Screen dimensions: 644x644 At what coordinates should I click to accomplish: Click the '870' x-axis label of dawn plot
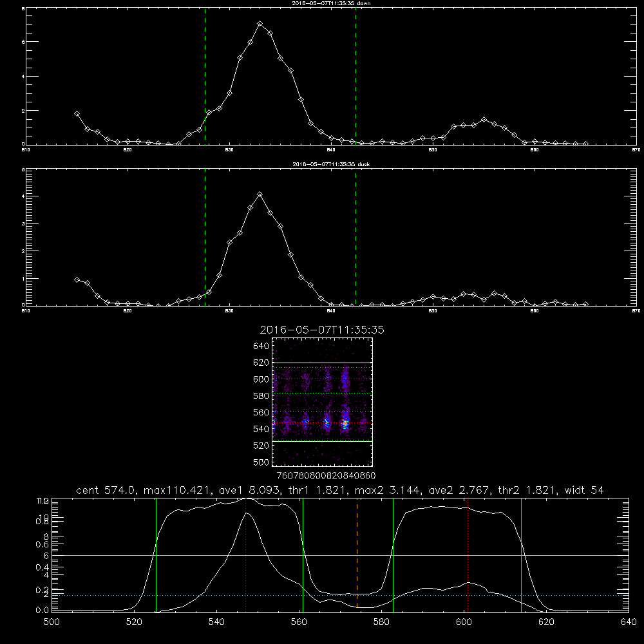[636, 150]
